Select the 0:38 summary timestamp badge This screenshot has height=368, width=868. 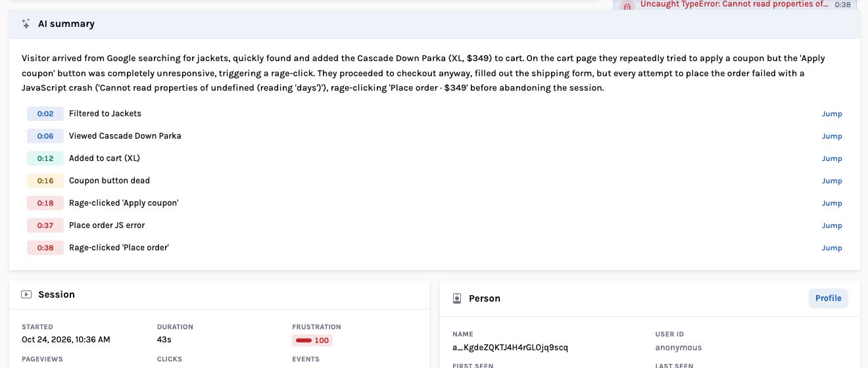point(45,248)
